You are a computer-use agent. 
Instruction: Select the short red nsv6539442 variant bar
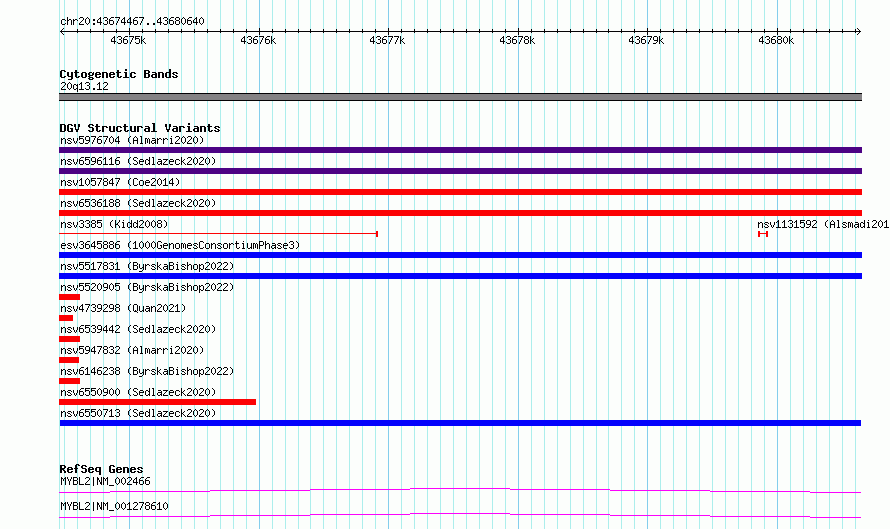(69, 339)
